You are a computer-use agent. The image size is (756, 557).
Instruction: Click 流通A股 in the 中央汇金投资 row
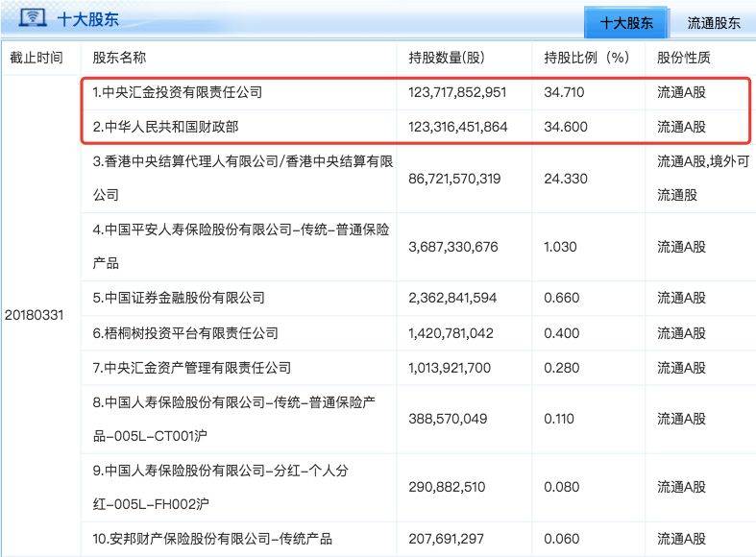point(681,92)
